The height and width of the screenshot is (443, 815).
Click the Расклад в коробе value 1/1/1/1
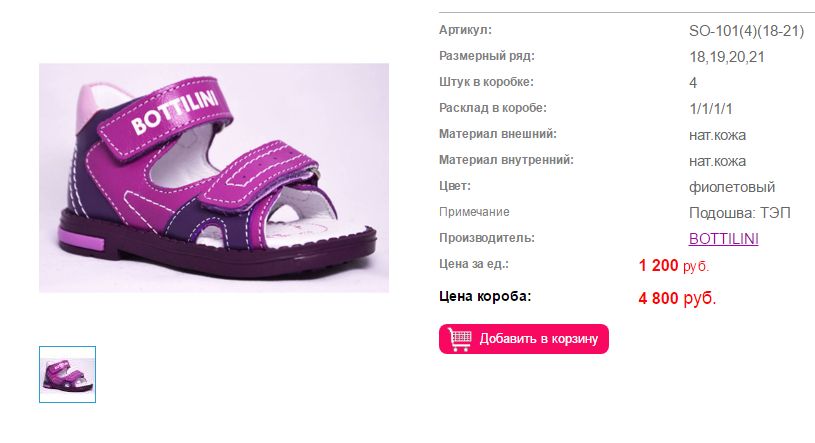[x=711, y=109]
